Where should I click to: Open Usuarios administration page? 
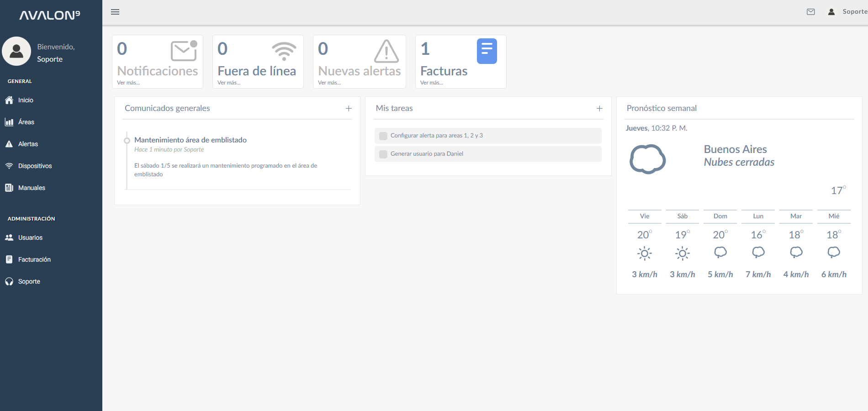click(x=30, y=237)
